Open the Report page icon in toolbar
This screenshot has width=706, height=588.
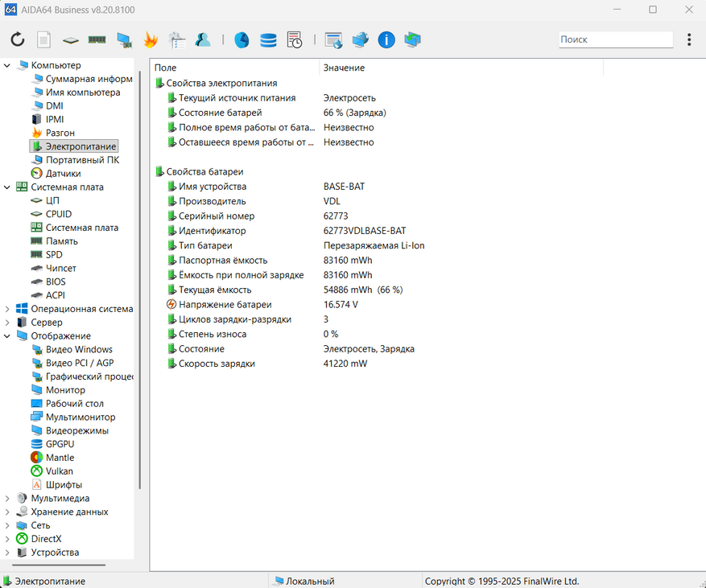[x=43, y=39]
